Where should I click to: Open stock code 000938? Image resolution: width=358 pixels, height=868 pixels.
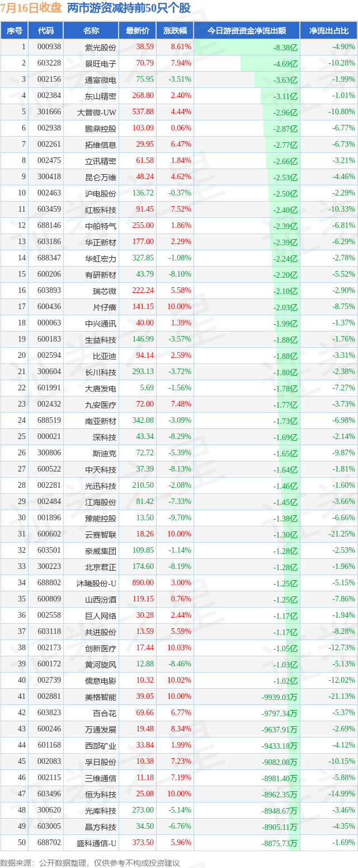pyautogui.click(x=50, y=47)
